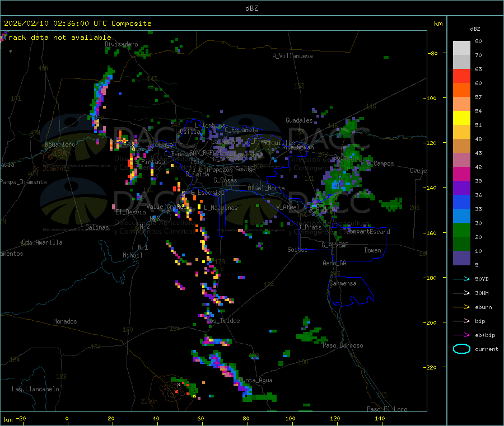
Task: Click the CompantEscard map label
Action: [x=368, y=232]
